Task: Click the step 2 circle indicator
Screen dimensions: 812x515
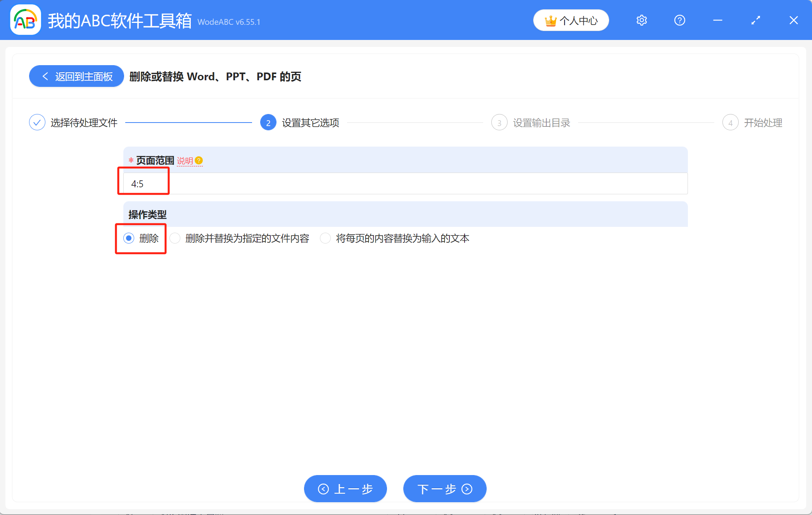Action: pos(268,122)
